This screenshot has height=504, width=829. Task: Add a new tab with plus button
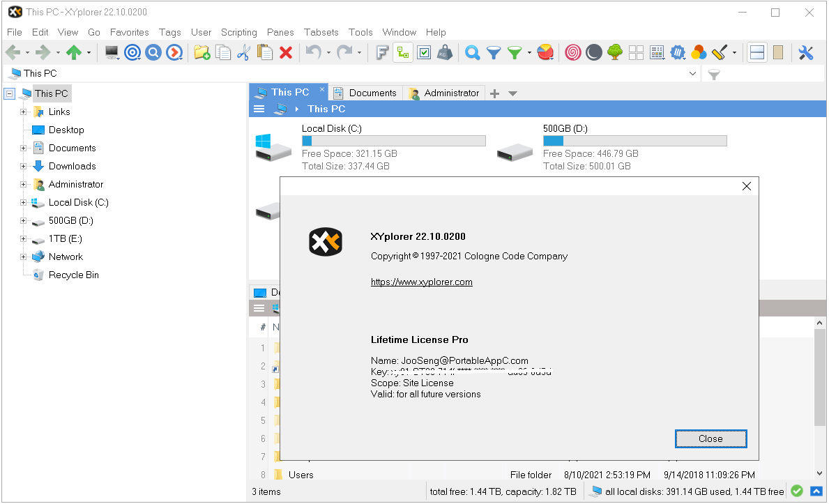494,93
